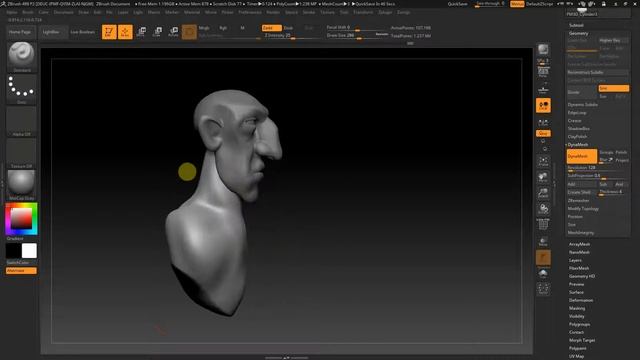
Task: Adjust the Draw Size slider
Action: (x=357, y=36)
